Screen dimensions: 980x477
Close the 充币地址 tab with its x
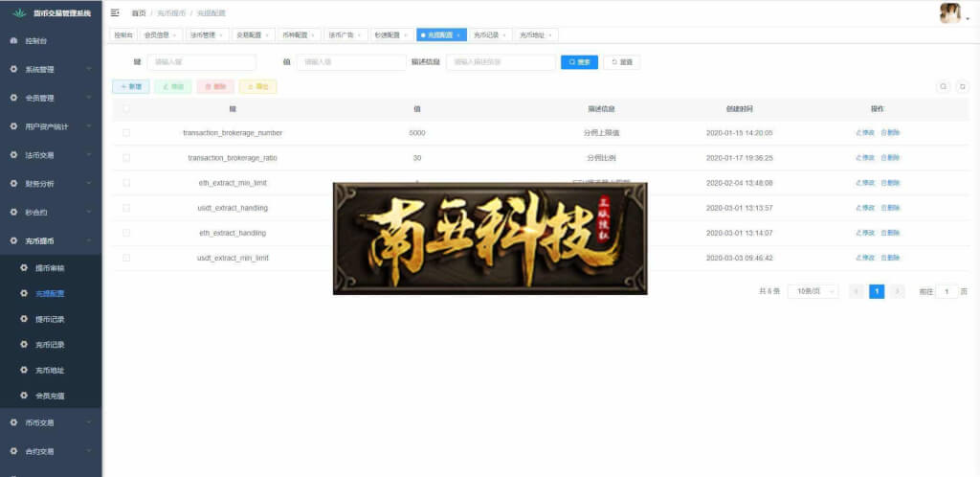click(550, 35)
